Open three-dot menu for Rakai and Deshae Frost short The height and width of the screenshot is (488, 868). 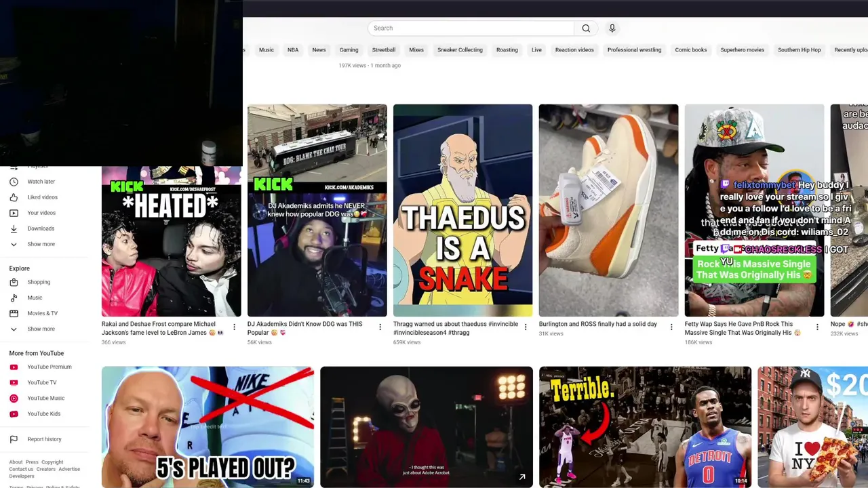pyautogui.click(x=234, y=327)
